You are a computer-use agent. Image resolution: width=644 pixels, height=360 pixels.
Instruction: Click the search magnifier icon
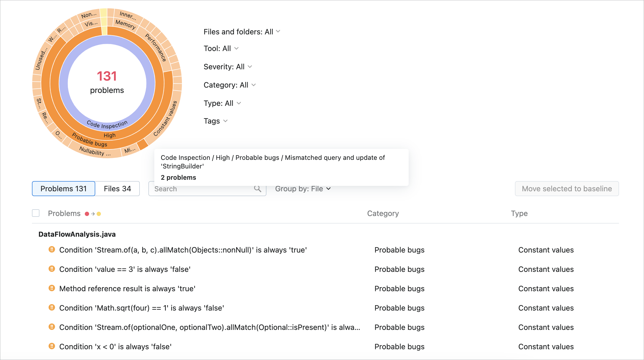coord(257,189)
